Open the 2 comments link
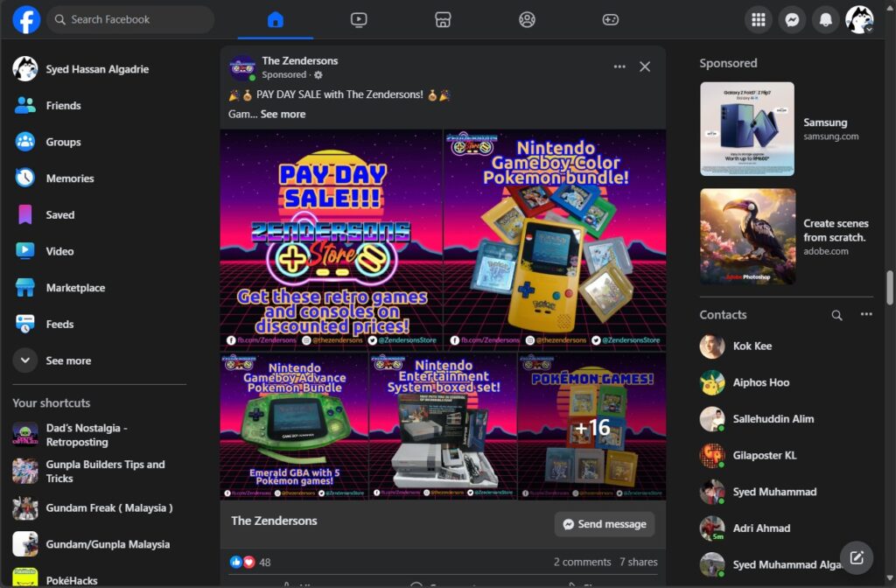The width and height of the screenshot is (896, 588). click(x=582, y=563)
